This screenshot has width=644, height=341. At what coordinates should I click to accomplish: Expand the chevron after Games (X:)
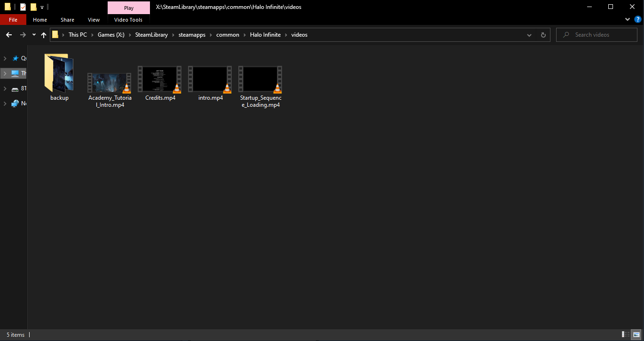[130, 35]
